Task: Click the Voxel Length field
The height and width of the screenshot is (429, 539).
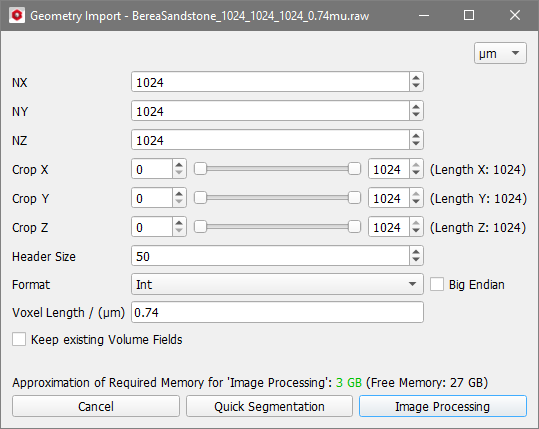Action: click(277, 312)
